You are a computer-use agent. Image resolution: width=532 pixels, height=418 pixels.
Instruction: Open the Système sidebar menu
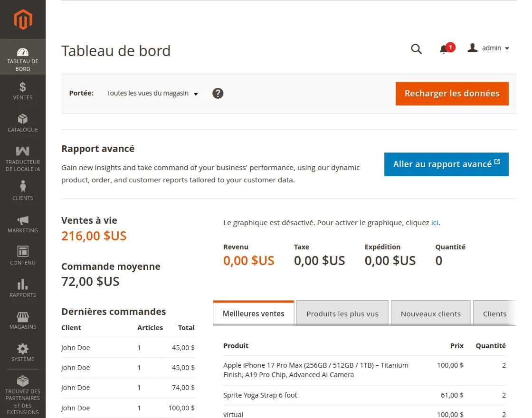pos(23,353)
